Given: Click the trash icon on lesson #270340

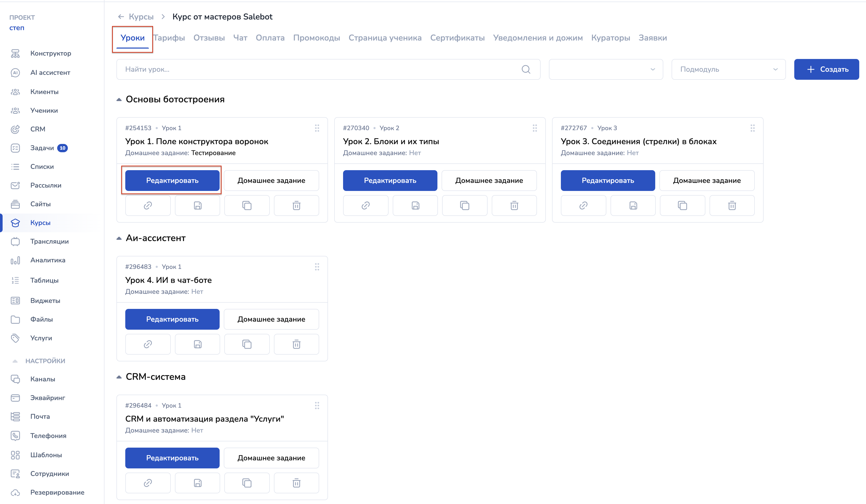Looking at the screenshot, I should pyautogui.click(x=514, y=205).
